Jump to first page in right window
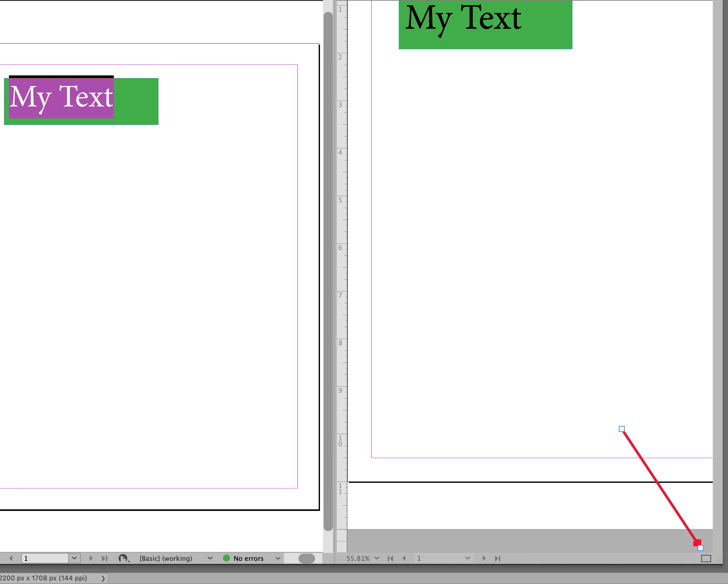The image size is (728, 584). (x=390, y=558)
